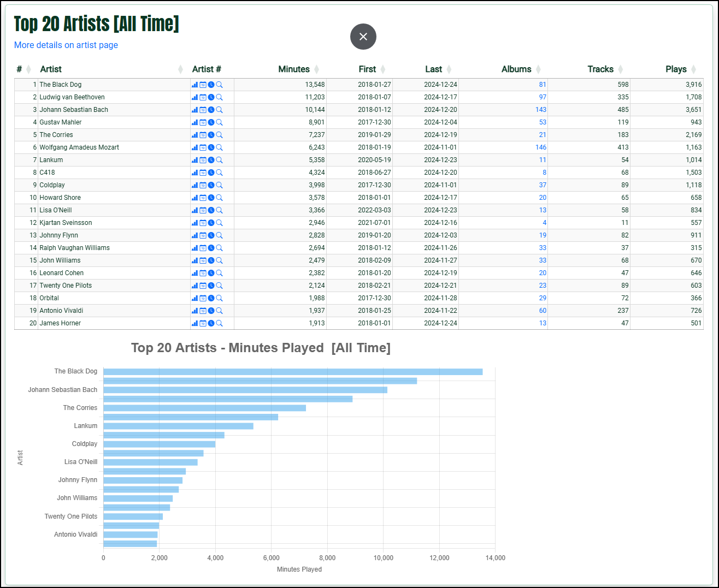Click calendar icon for Ralph Vaughan Williams
The image size is (719, 588).
tap(203, 248)
